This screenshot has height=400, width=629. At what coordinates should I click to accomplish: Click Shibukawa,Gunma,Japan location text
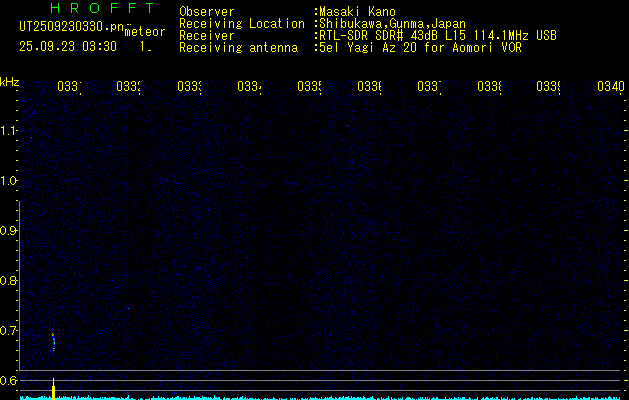392,24
